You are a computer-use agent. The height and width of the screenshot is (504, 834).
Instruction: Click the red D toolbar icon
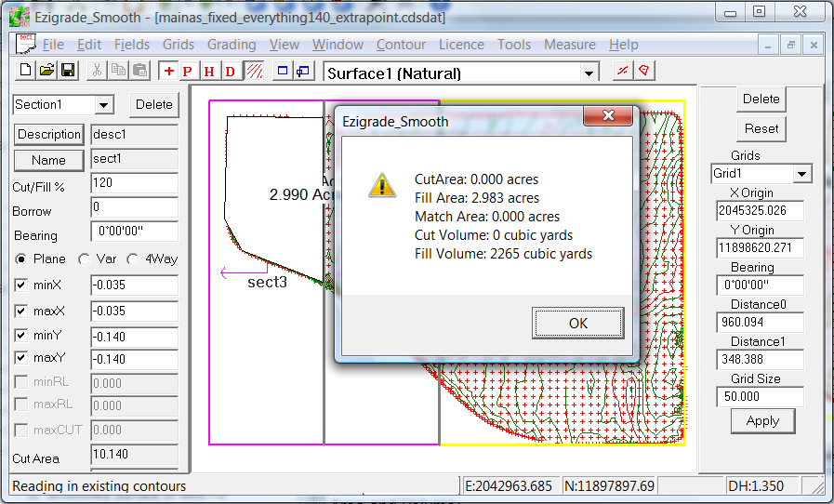tap(230, 72)
